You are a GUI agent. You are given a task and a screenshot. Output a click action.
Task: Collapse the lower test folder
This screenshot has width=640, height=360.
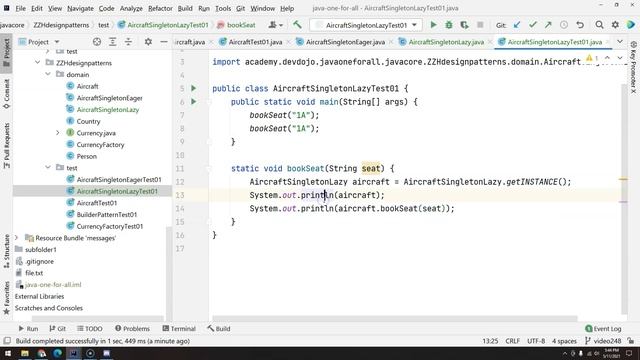pyautogui.click(x=48, y=168)
